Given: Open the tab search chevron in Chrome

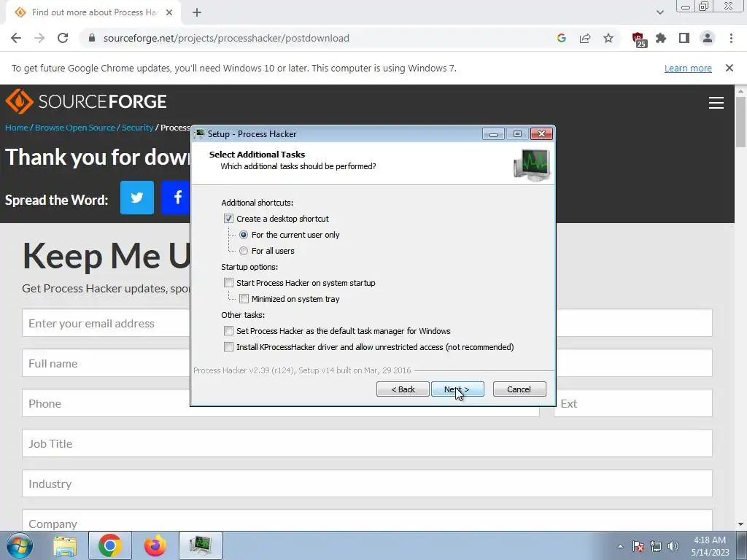Looking at the screenshot, I should pos(659,12).
